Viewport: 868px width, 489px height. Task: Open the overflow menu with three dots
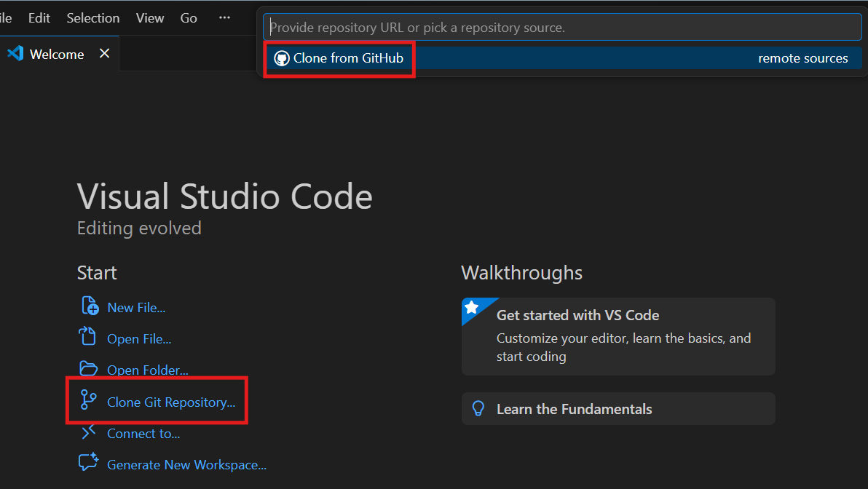(x=224, y=17)
